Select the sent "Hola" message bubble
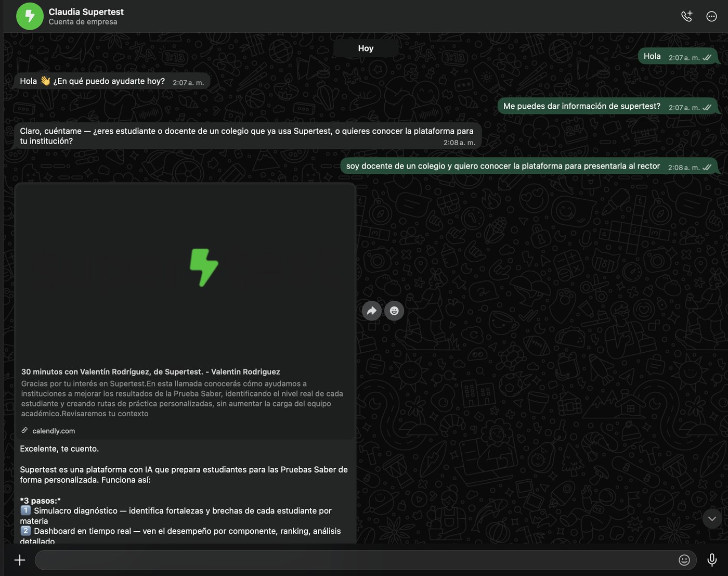 678,56
